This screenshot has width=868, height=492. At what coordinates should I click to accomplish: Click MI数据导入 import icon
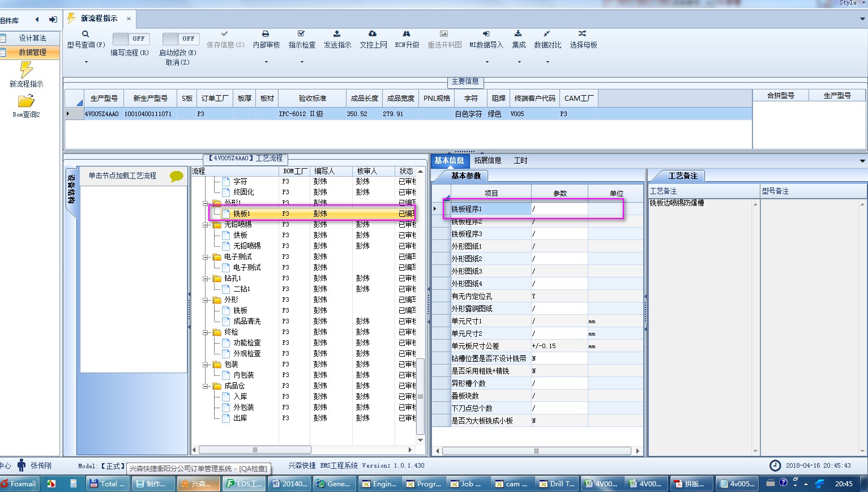[x=486, y=34]
